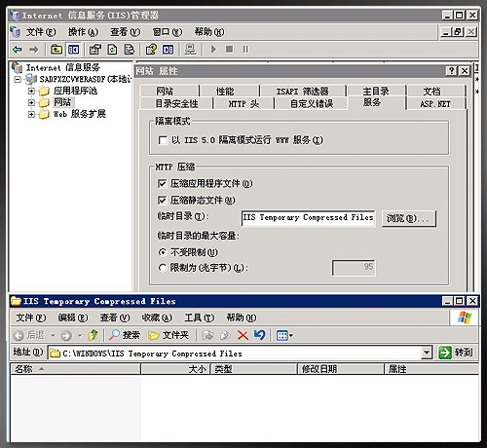Image resolution: width=487 pixels, height=448 pixels.
Task: Click the size limit field showing 95
Action: 354,268
